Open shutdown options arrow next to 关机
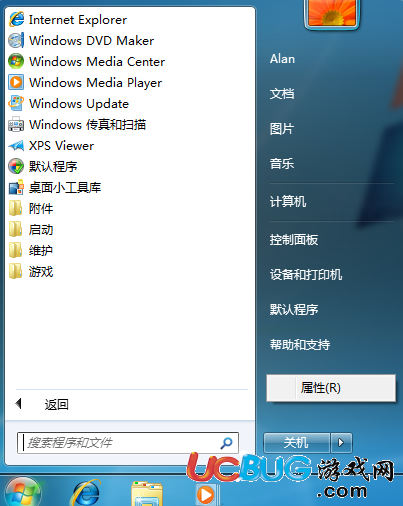 pos(341,443)
